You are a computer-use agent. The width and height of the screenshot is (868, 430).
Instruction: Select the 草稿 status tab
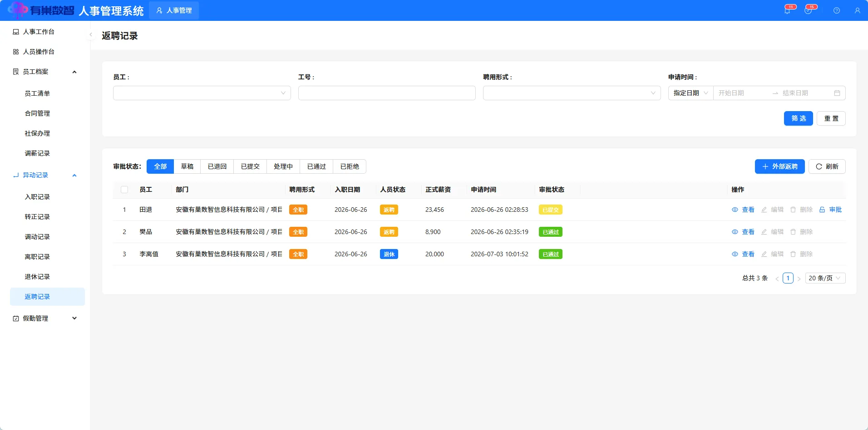click(x=187, y=166)
